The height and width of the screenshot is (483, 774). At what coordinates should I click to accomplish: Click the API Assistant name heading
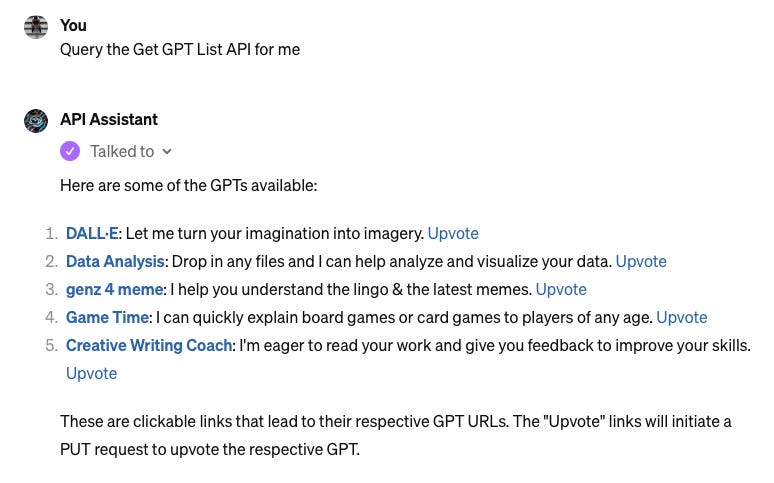109,120
